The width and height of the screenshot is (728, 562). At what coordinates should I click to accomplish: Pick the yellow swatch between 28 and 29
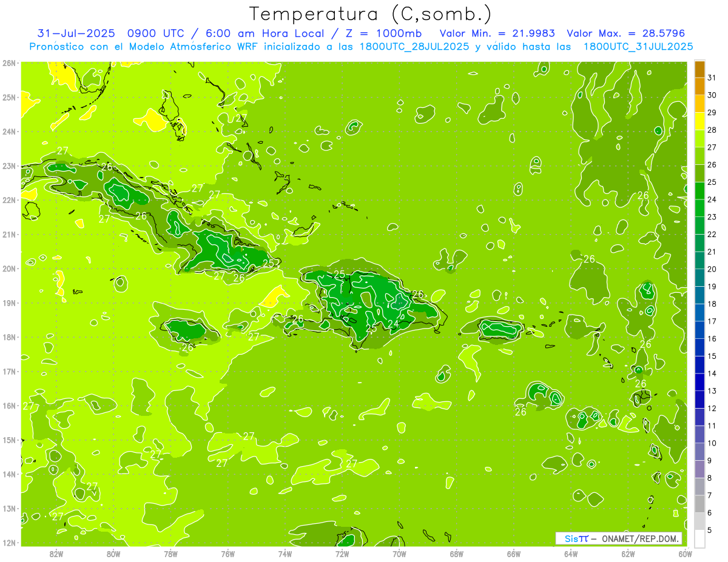coord(700,121)
